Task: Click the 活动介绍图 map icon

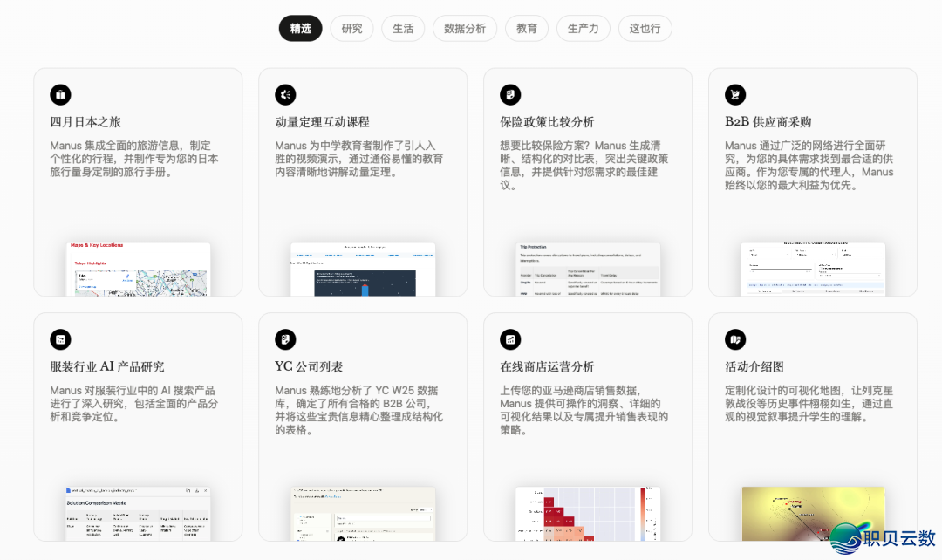Action: pos(735,339)
